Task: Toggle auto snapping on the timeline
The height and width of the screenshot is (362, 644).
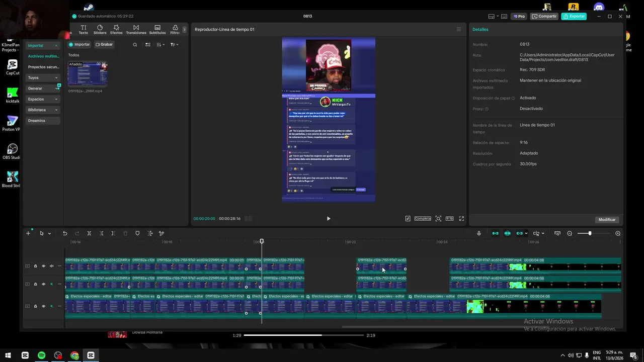Action: tap(507, 233)
